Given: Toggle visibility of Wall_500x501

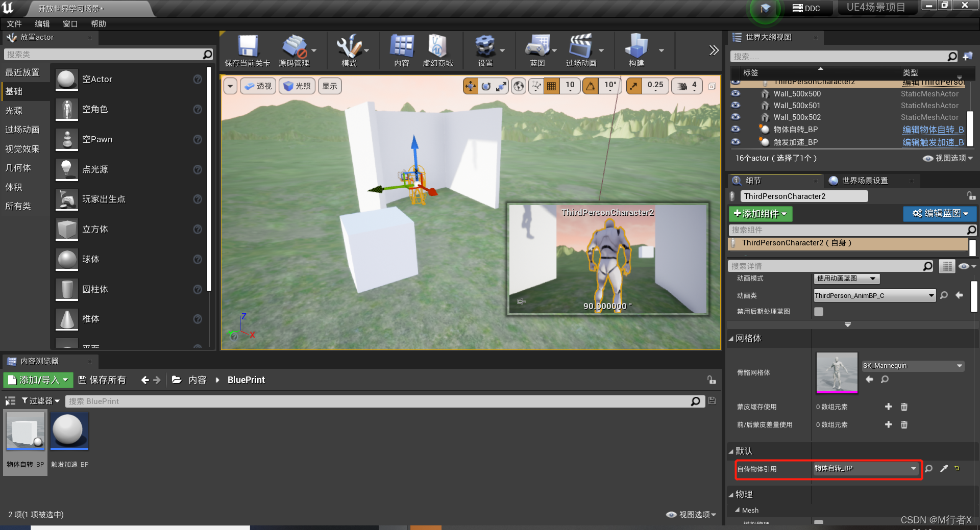Looking at the screenshot, I should pos(736,105).
